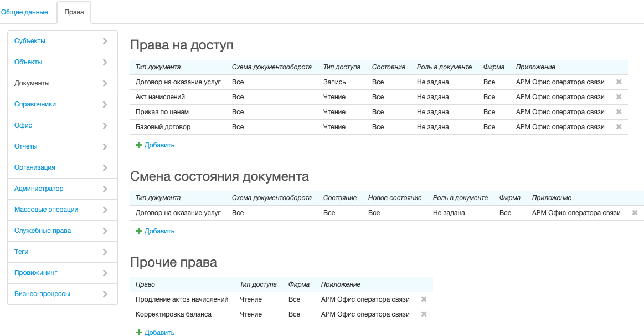Click the green plus icon under Прочие права

click(138, 332)
